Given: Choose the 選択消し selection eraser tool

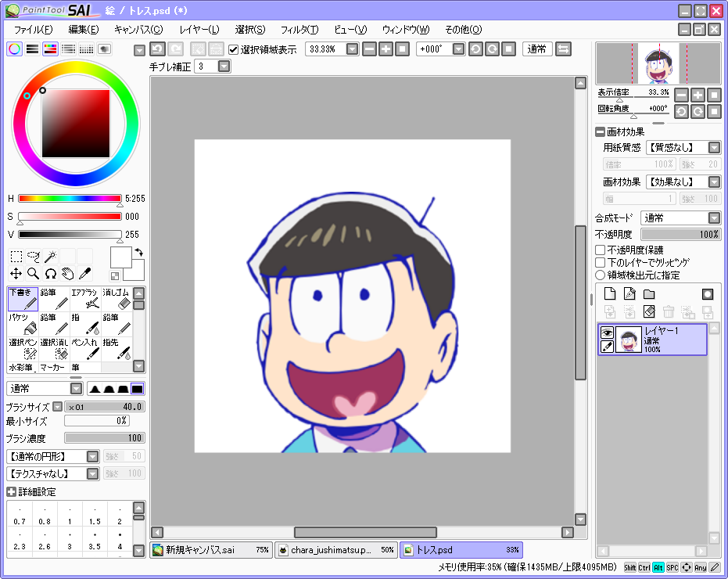Looking at the screenshot, I should click(54, 349).
